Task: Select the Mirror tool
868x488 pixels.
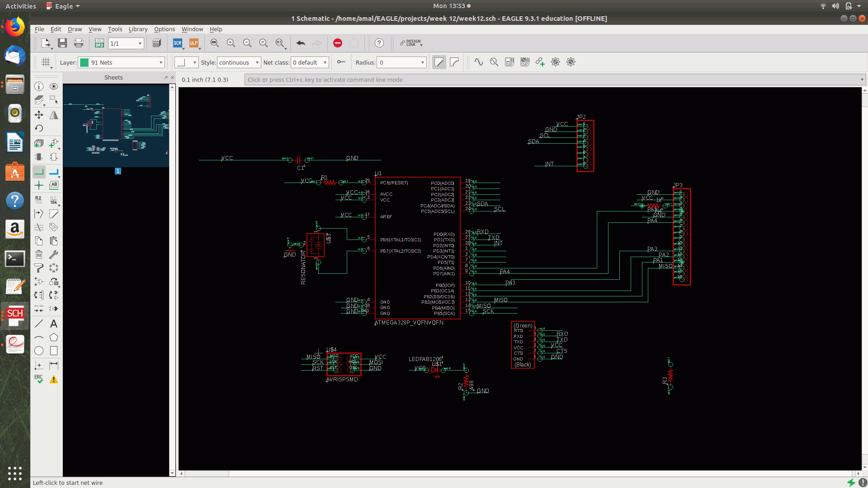Action: click(x=54, y=115)
